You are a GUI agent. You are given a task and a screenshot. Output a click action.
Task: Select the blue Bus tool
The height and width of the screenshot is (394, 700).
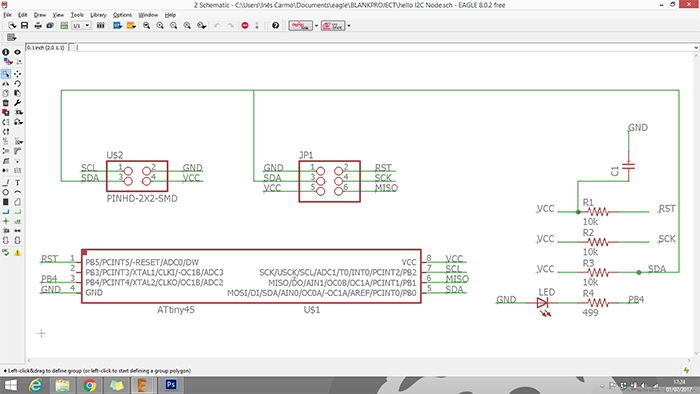[5, 212]
